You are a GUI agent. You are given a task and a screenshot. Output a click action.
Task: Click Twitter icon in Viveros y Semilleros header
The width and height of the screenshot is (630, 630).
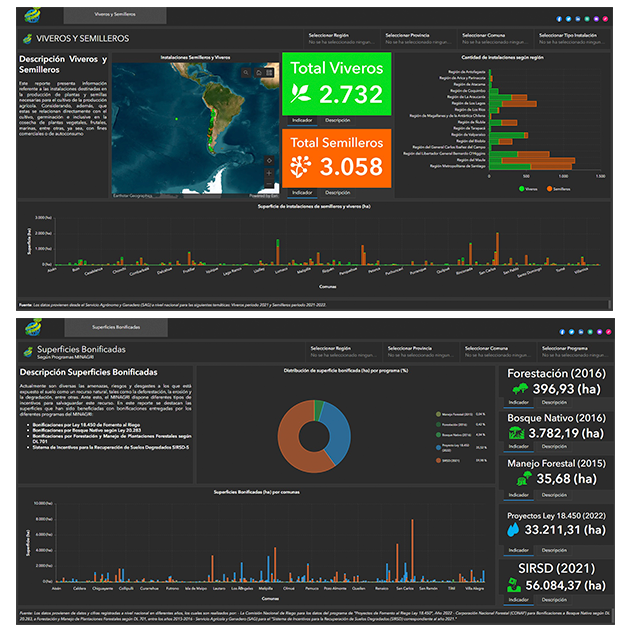point(569,18)
